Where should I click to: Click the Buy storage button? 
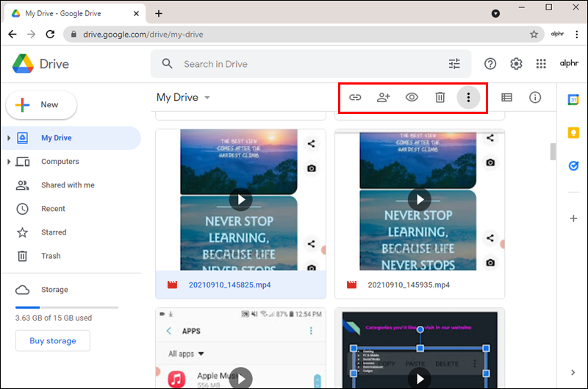click(52, 340)
